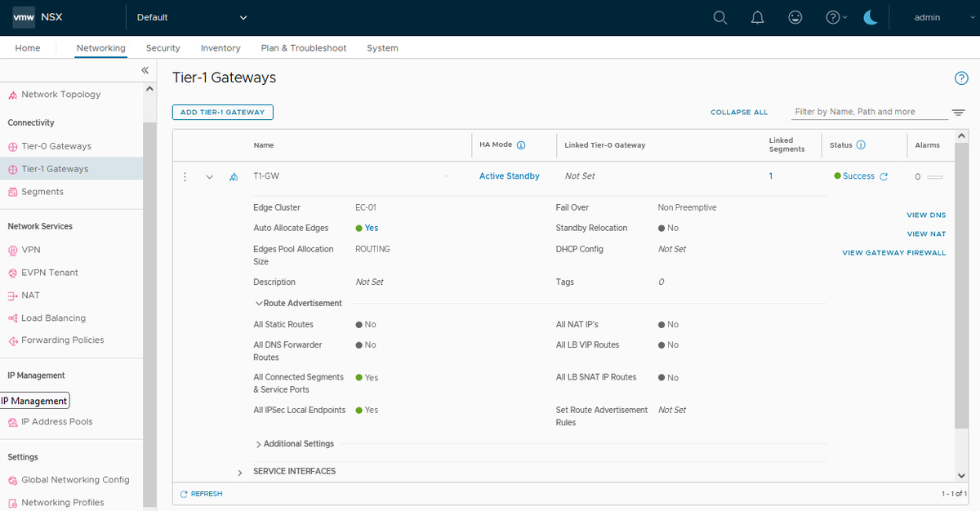Open the VIEW GATEWAY FIREWALL link
This screenshot has height=511, width=980.
tap(893, 253)
